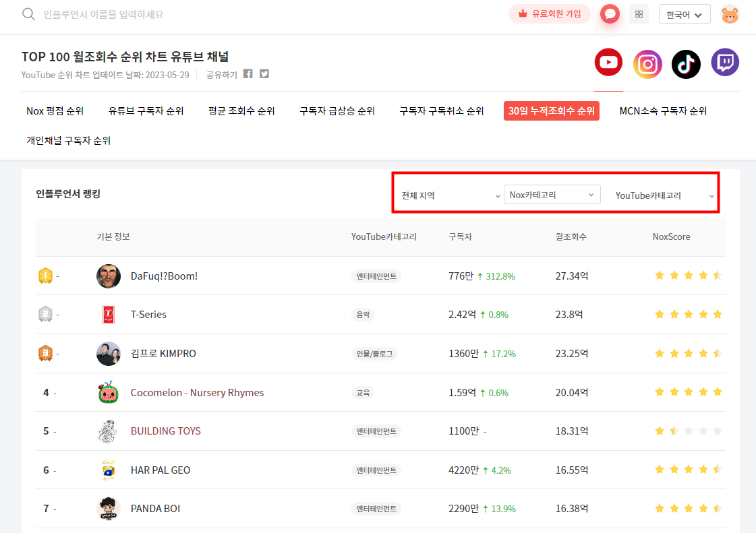
Task: Switch to MCN소속 구독자 순위 tab
Action: pos(664,111)
